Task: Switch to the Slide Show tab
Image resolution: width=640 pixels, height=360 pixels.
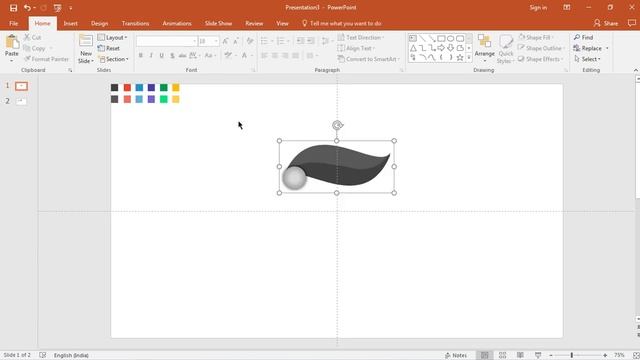Action: click(x=218, y=24)
